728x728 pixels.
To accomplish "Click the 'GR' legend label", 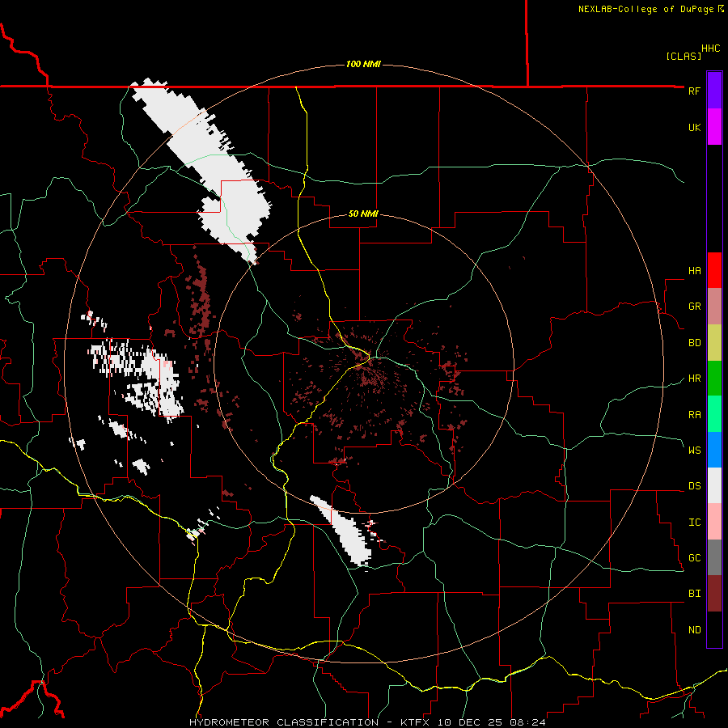I will 694,307.
